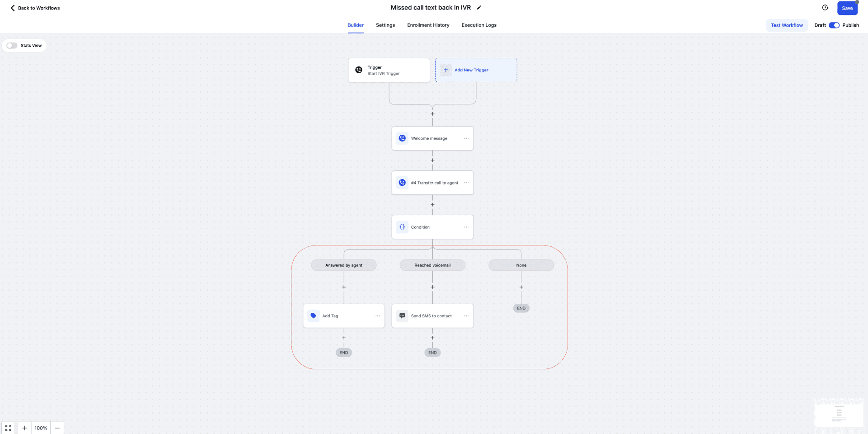Toggle the Draft/Publish switch
868x434 pixels.
pos(834,25)
